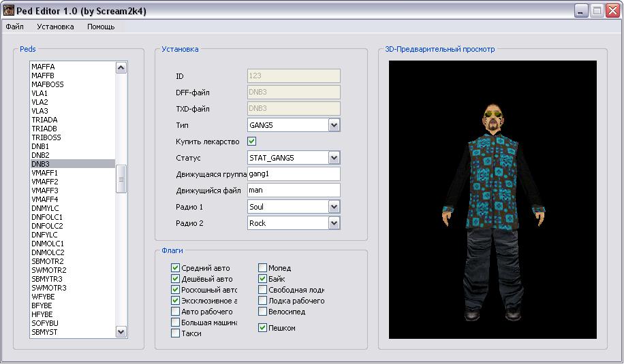The image size is (624, 364).
Task: Click the Ped Editor title bar icon
Action: click(9, 11)
